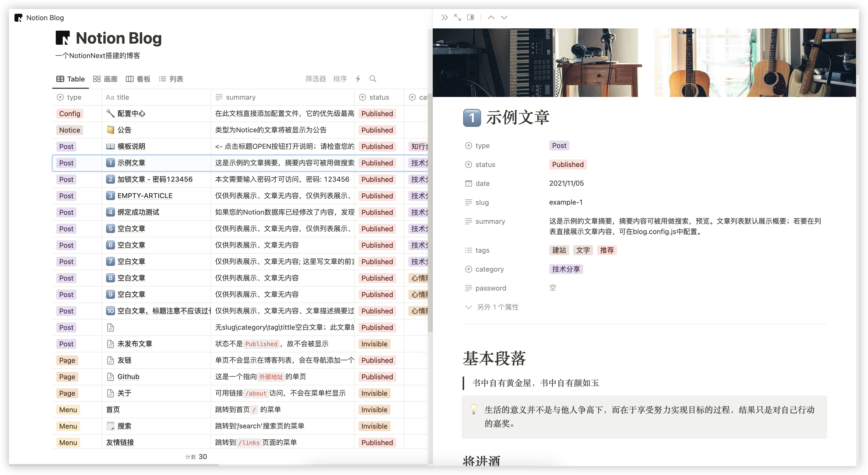Click the Config type tag in first row
868x475 pixels.
(70, 114)
